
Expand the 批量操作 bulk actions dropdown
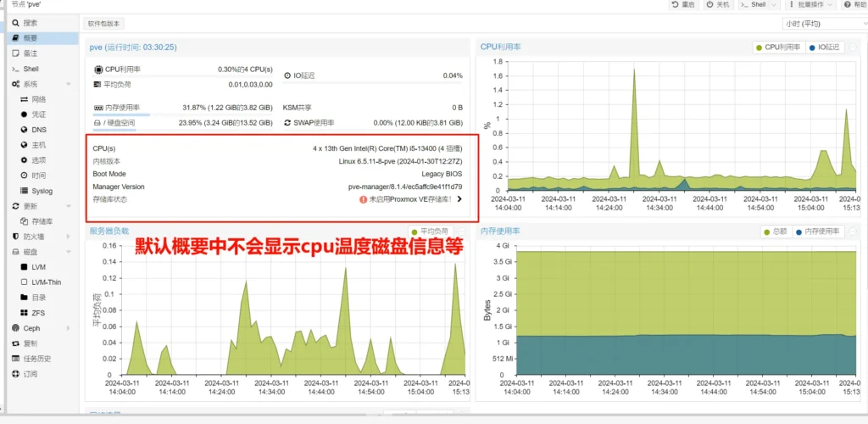pos(804,4)
